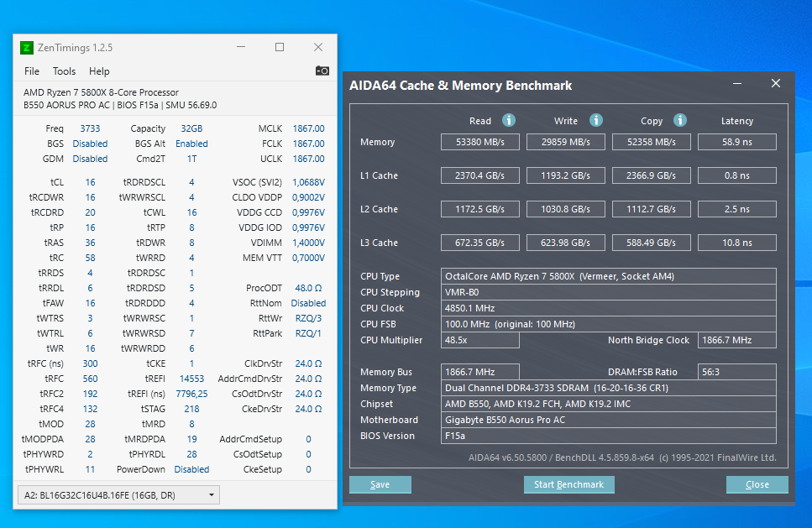The width and height of the screenshot is (812, 528).
Task: Click L3 Cache latency 10.8 ns
Action: point(737,243)
